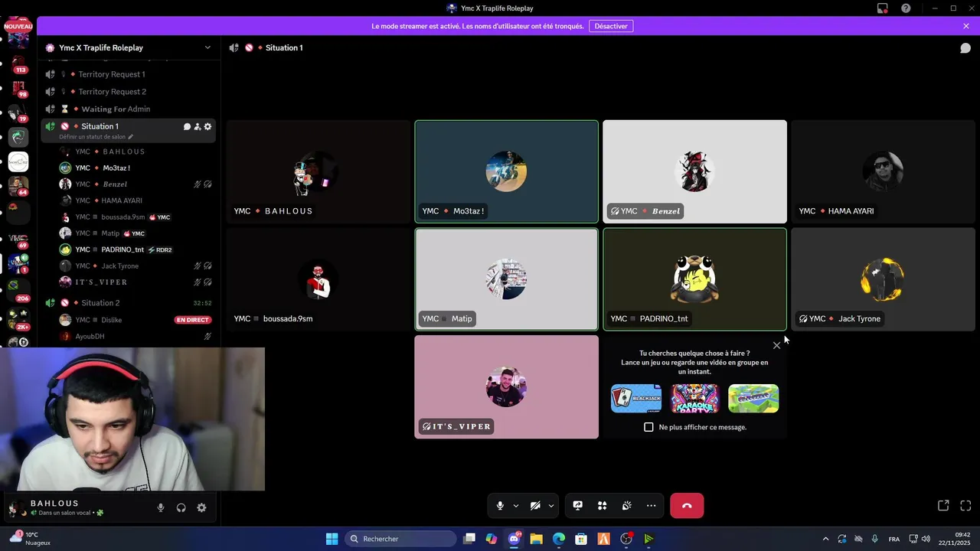Deafen with headphone icon in user panel
The image size is (980, 551).
pos(181,507)
